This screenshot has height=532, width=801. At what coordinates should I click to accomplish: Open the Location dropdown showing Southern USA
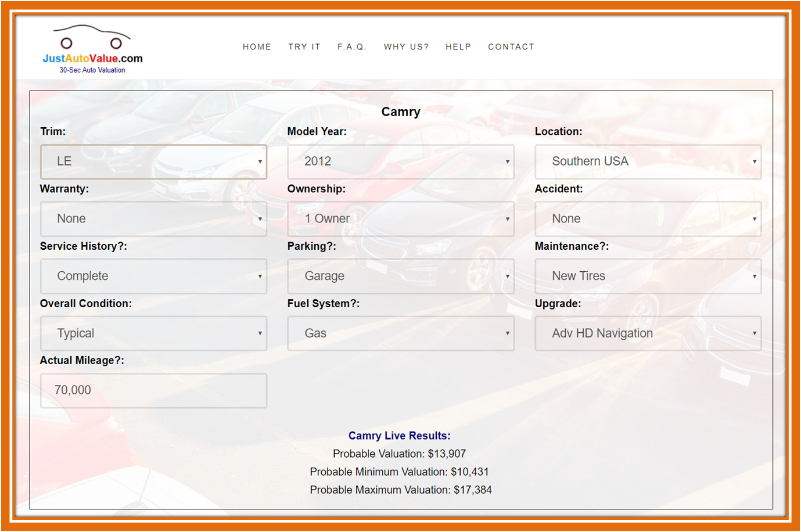coord(648,161)
